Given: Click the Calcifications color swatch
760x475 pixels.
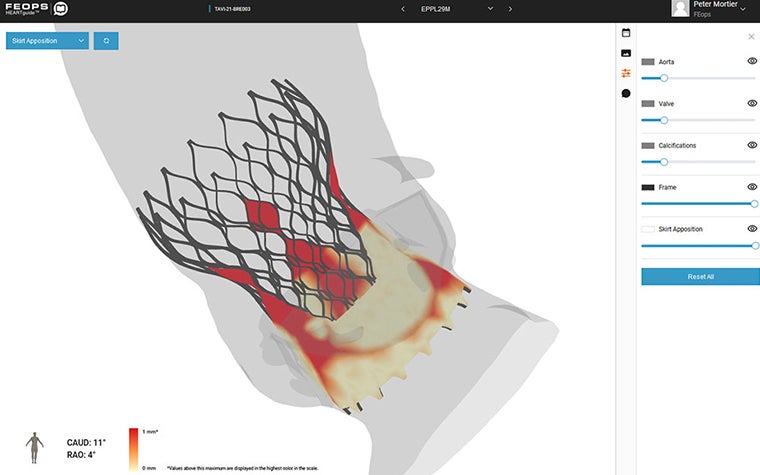Looking at the screenshot, I should pyautogui.click(x=648, y=145).
